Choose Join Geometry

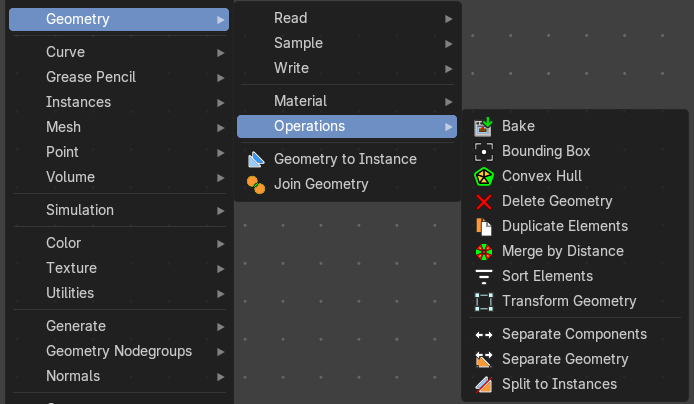coord(347,184)
